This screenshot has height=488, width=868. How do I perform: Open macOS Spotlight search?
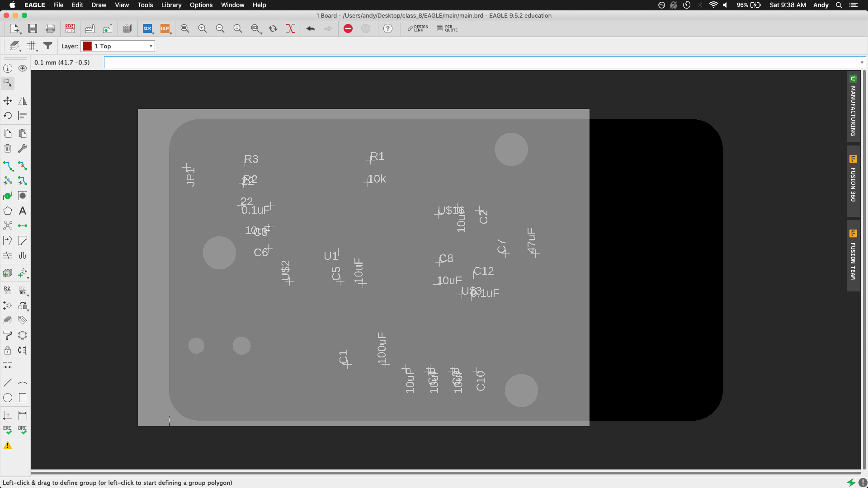click(x=839, y=5)
